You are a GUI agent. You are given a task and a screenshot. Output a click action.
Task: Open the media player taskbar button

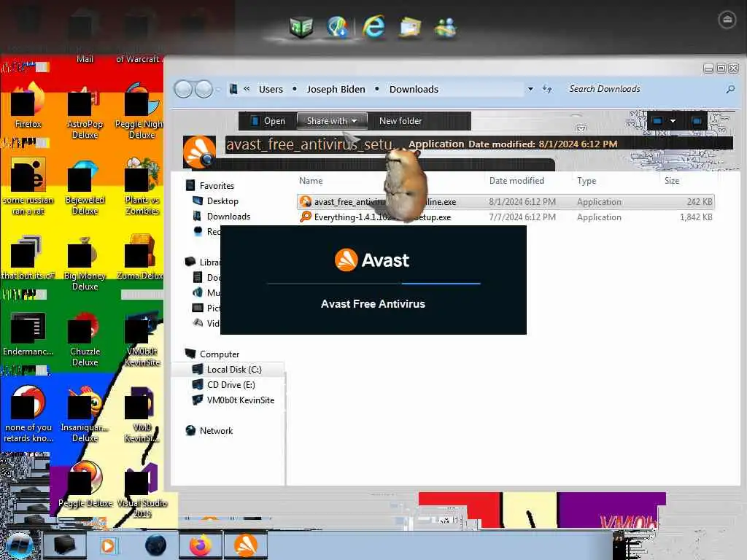[108, 545]
